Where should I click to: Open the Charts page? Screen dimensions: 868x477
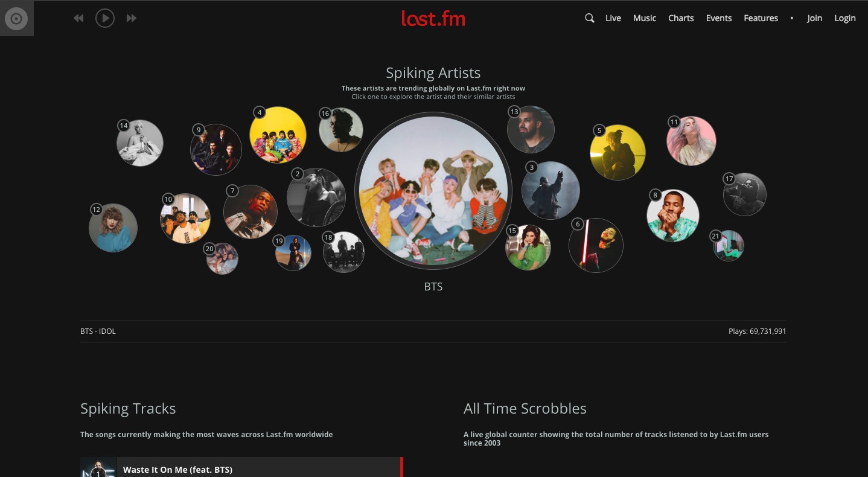[681, 18]
